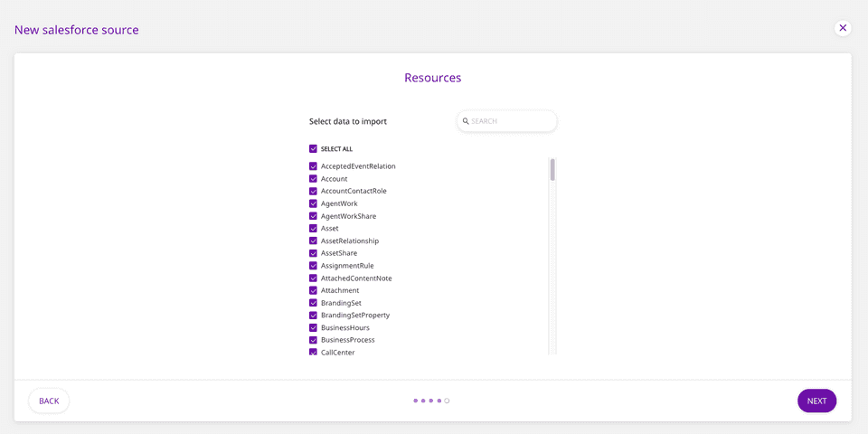The image size is (868, 434).
Task: Jump to third step progress dot
Action: coord(430,401)
